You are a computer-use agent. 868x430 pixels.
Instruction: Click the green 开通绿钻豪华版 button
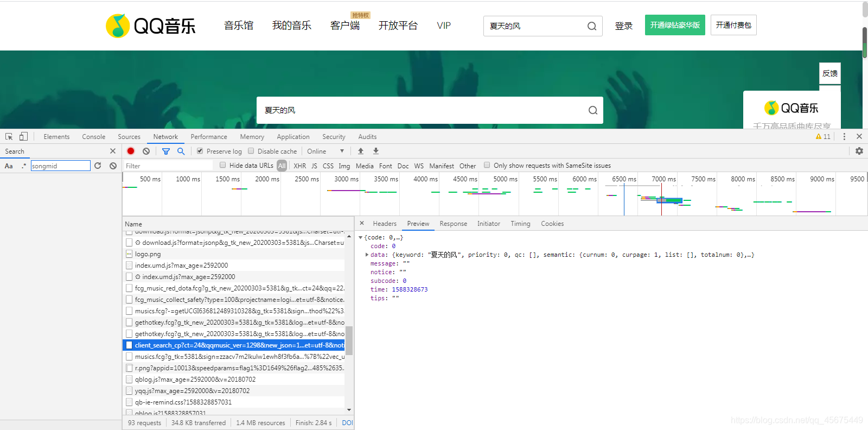coord(675,25)
